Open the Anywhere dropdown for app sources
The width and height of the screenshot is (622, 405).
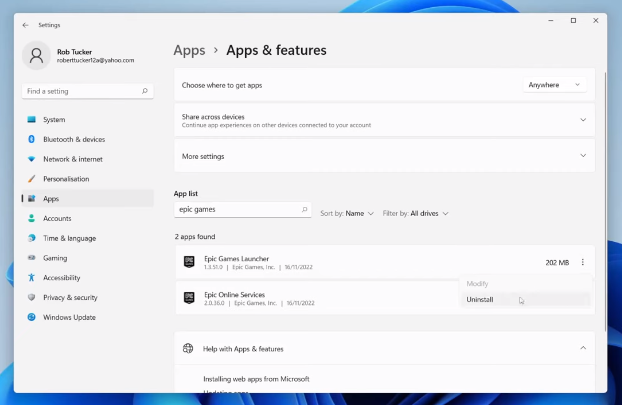(x=554, y=85)
